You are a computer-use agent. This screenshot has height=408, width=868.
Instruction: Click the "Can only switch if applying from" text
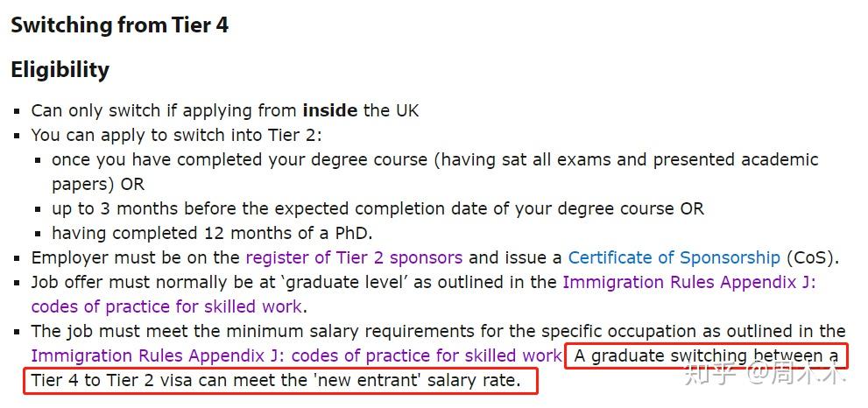click(164, 111)
